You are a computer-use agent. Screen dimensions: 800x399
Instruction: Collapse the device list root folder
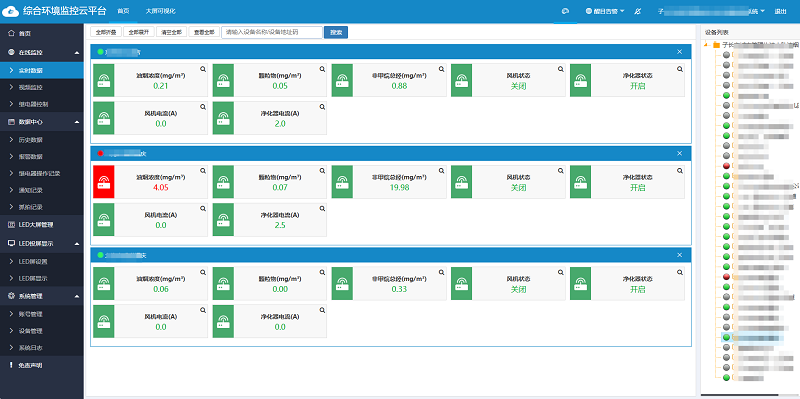[x=707, y=45]
